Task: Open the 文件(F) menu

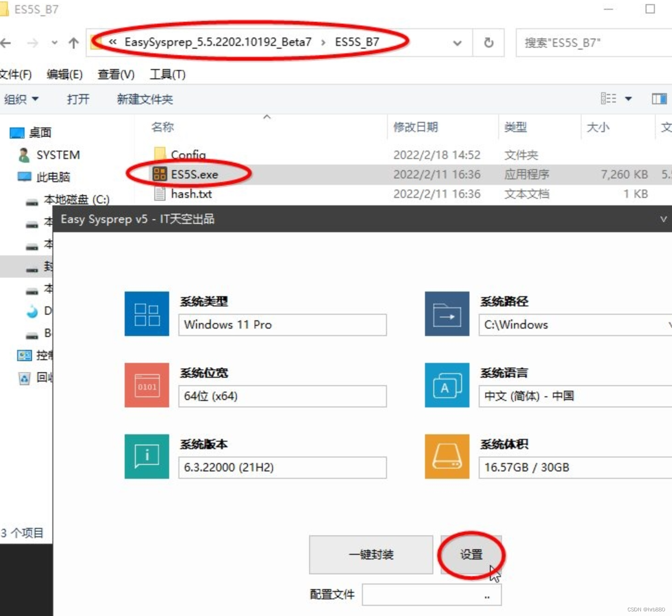Action: pyautogui.click(x=16, y=74)
